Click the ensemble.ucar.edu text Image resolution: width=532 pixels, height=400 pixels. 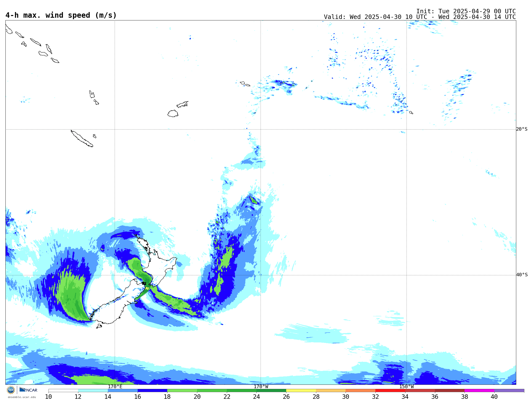click(22, 397)
